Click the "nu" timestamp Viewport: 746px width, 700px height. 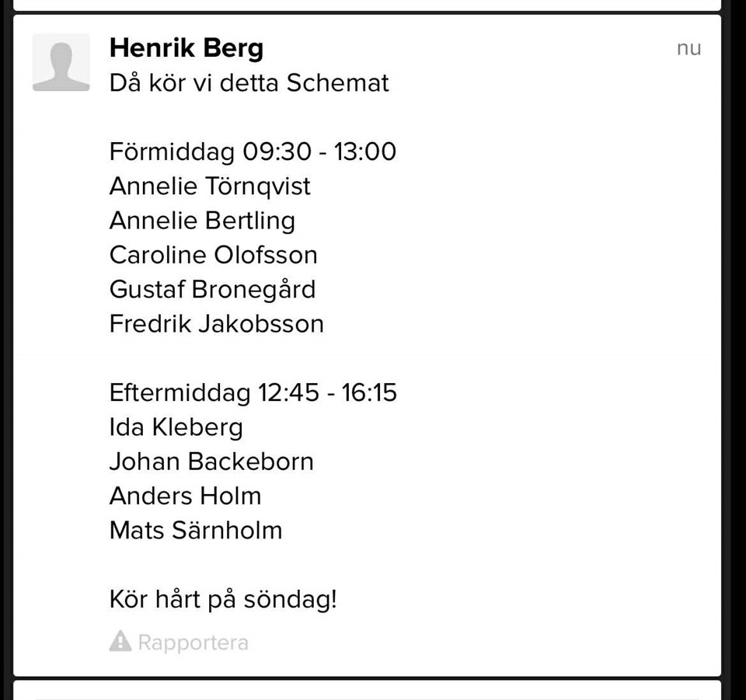pos(688,48)
